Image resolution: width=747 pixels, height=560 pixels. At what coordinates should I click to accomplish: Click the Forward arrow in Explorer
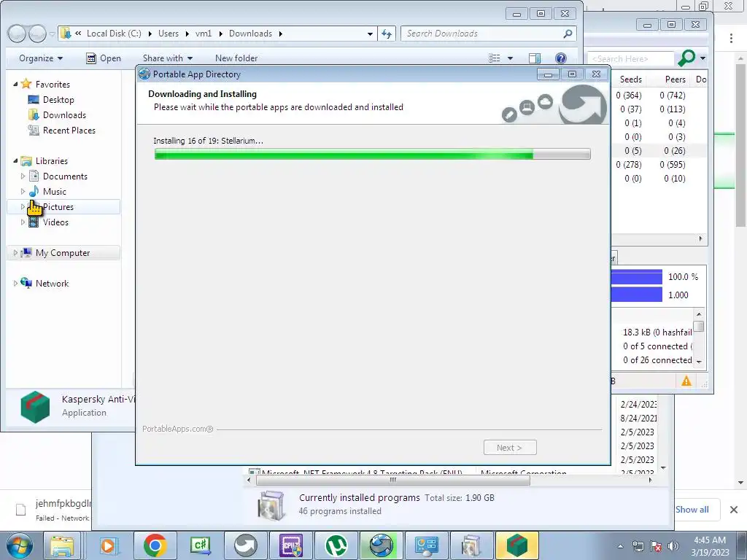click(x=38, y=34)
